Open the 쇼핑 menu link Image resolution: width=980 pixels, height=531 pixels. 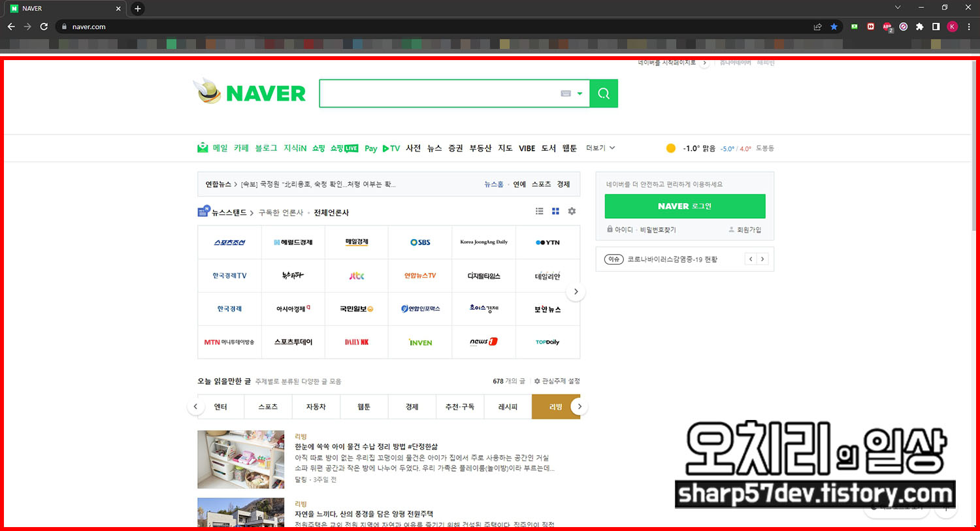[x=318, y=148]
